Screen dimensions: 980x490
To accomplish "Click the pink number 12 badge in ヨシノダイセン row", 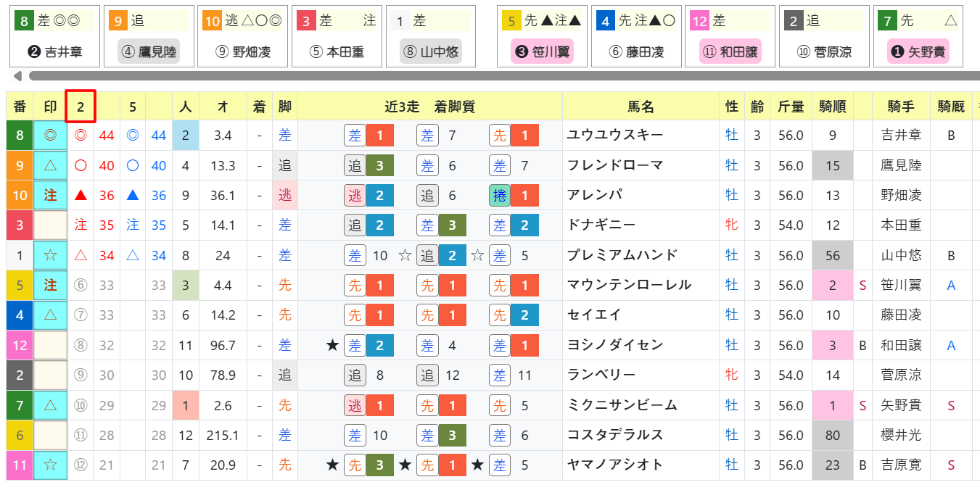I will (x=20, y=345).
